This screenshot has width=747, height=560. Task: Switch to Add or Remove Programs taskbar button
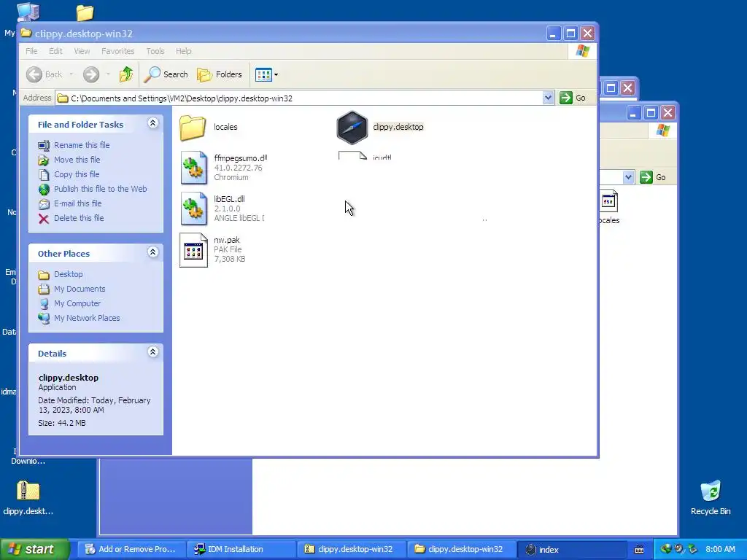[x=131, y=549]
